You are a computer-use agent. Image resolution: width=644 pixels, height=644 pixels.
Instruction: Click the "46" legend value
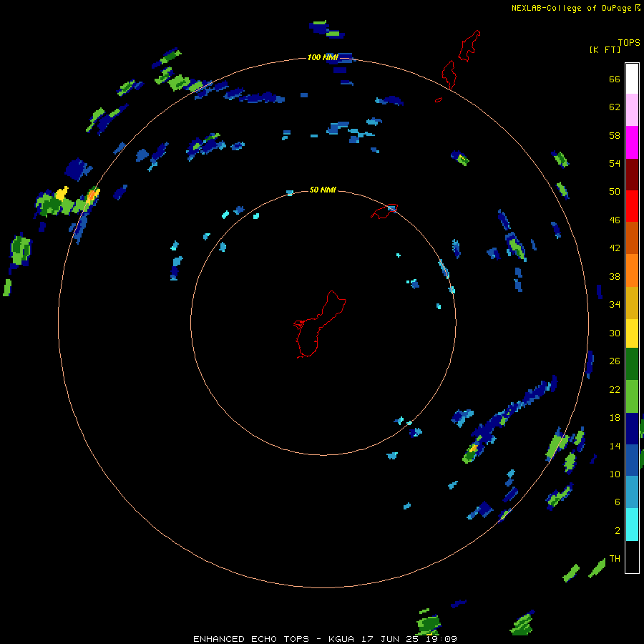tap(615, 220)
